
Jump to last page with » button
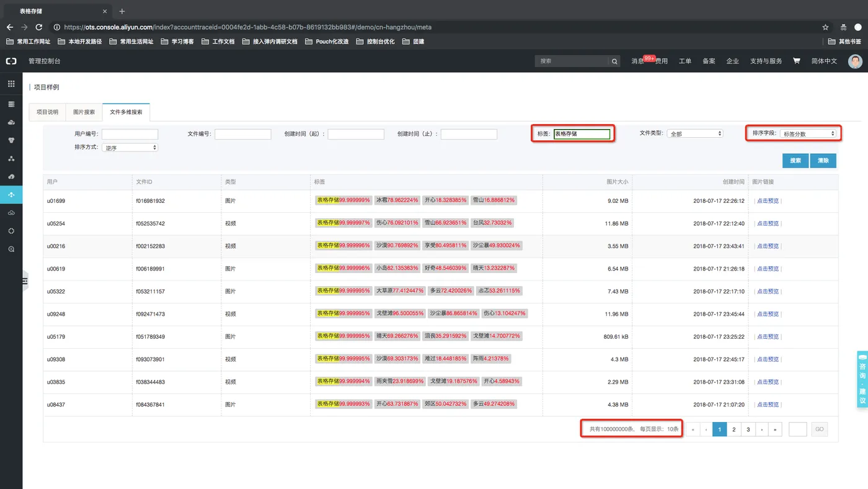775,429
